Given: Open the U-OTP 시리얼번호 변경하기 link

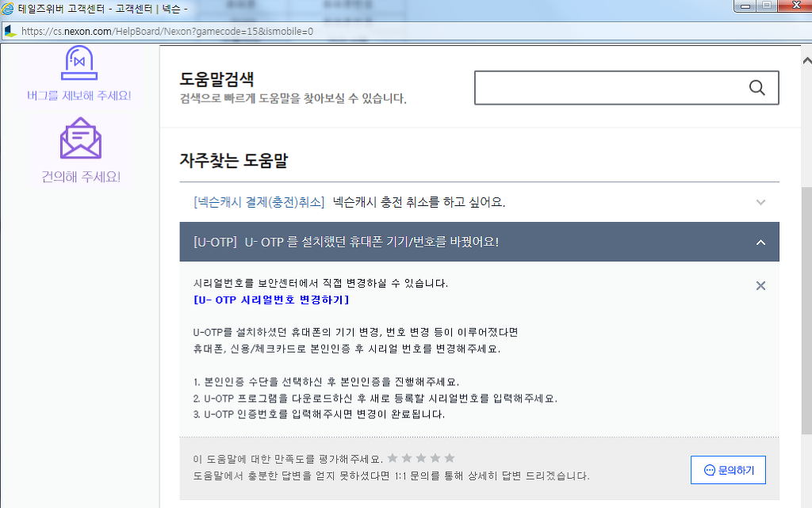Looking at the screenshot, I should point(271,300).
